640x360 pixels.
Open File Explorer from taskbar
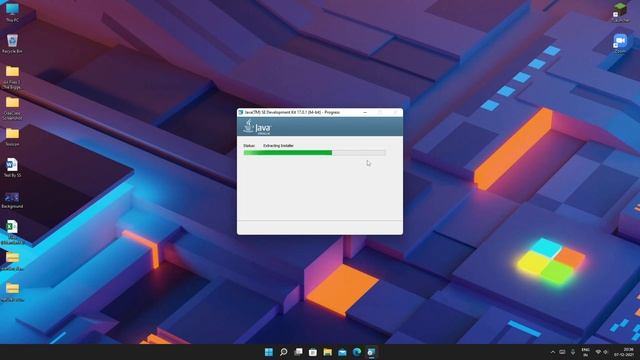tap(327, 352)
